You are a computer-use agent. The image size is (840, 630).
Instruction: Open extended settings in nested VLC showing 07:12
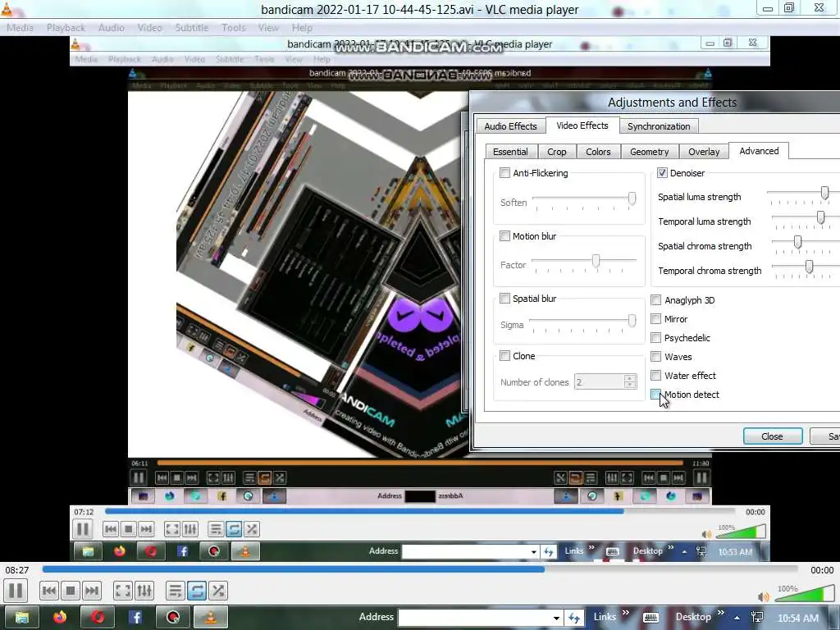[x=190, y=529]
